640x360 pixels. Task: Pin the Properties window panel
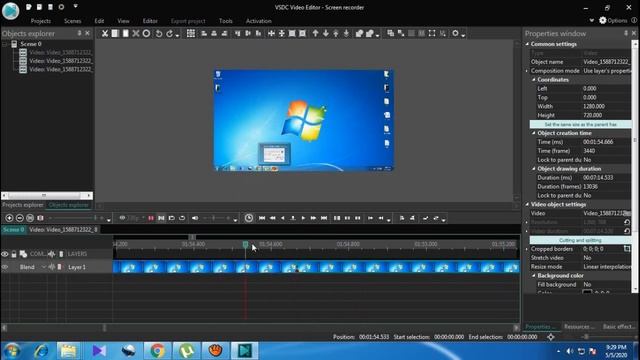pyautogui.click(x=626, y=33)
